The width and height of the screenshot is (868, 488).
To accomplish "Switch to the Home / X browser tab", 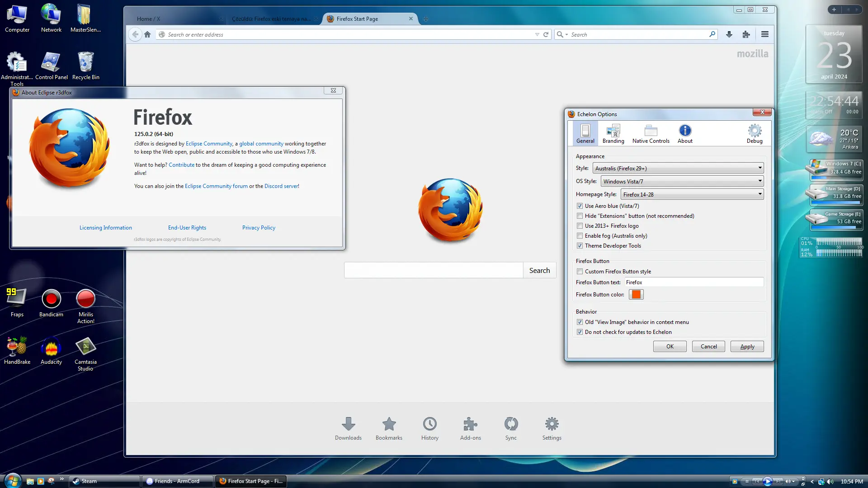I will pos(177,19).
